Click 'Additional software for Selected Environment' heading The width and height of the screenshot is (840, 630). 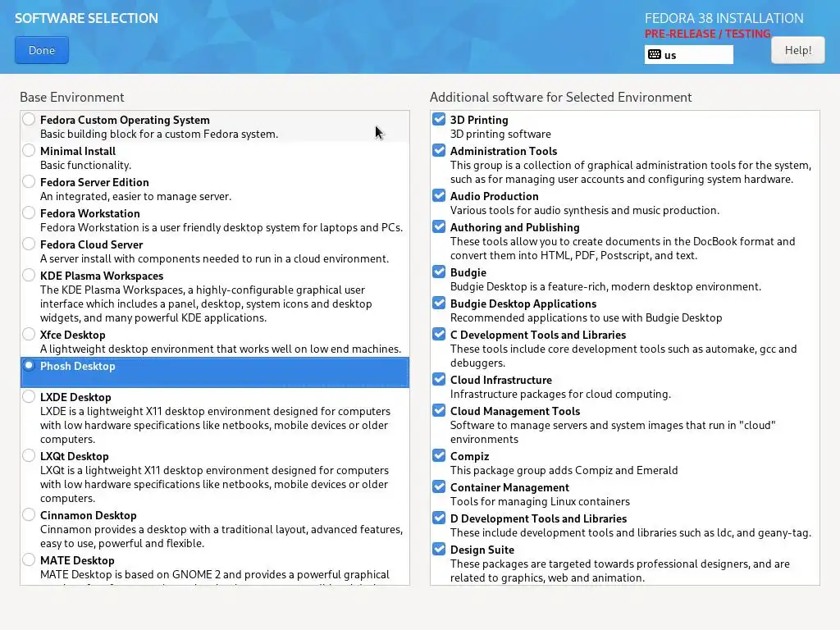[x=561, y=97]
